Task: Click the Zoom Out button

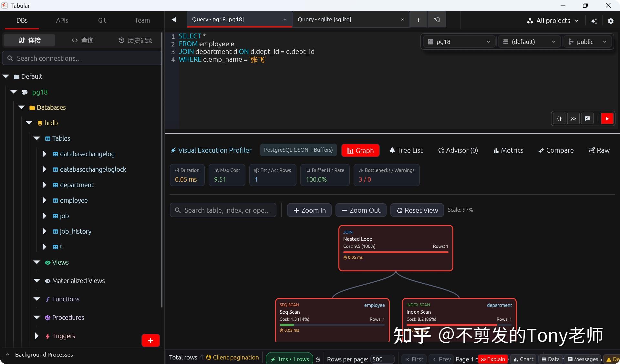Action: pos(361,210)
